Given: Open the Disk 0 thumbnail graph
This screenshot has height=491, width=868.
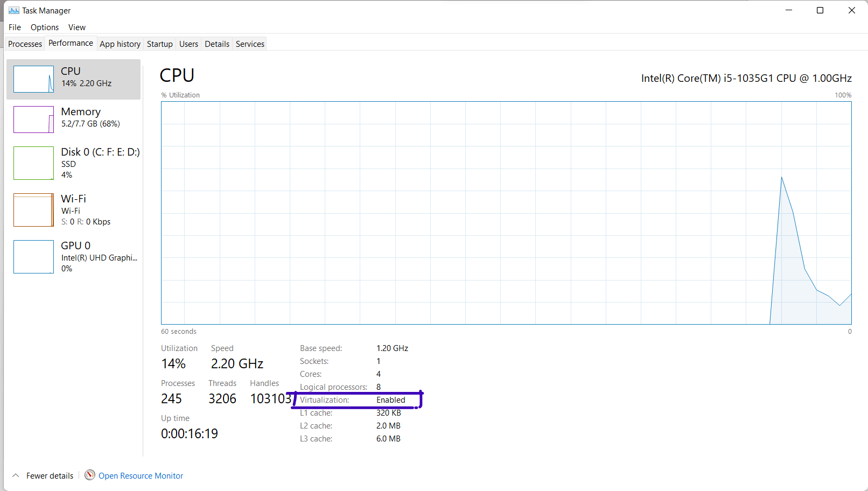Looking at the screenshot, I should coord(33,163).
